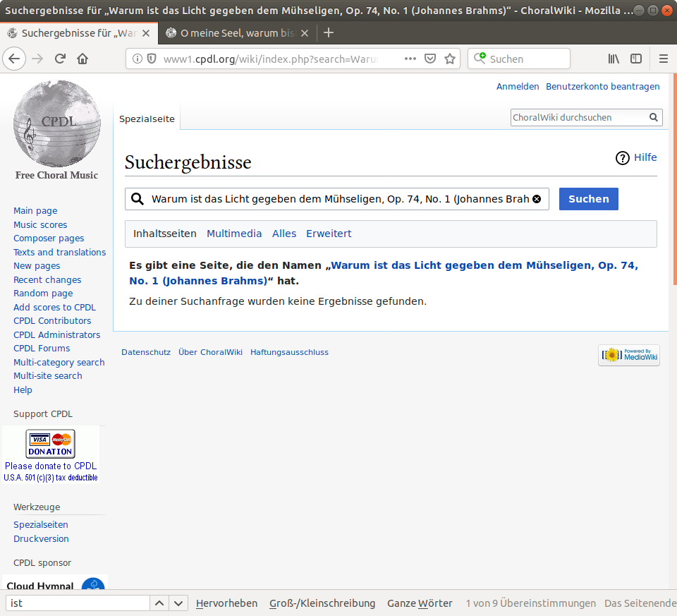Click the ChoralWiki search magnifier icon
Image resolution: width=677 pixels, height=616 pixels.
654,118
